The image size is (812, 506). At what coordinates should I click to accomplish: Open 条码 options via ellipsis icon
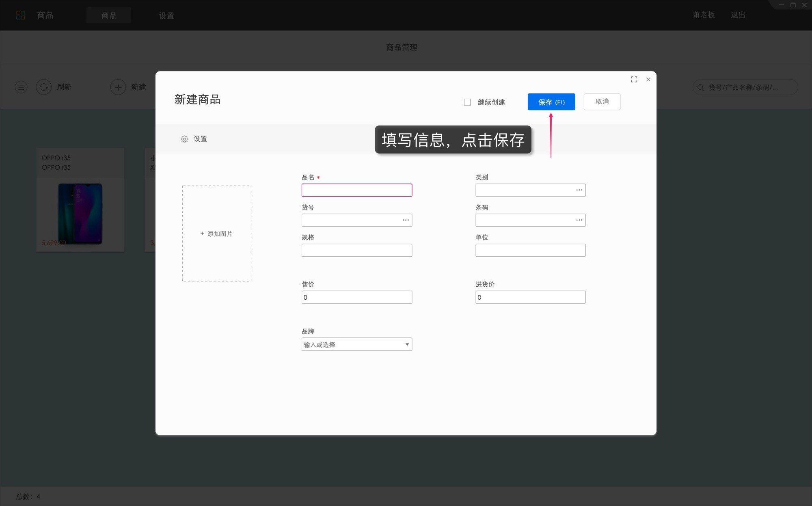(x=579, y=220)
